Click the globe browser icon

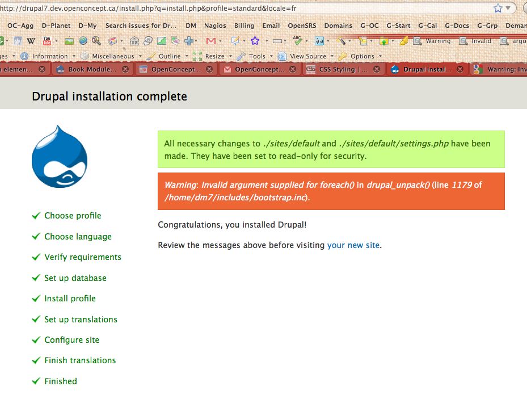(x=82, y=40)
